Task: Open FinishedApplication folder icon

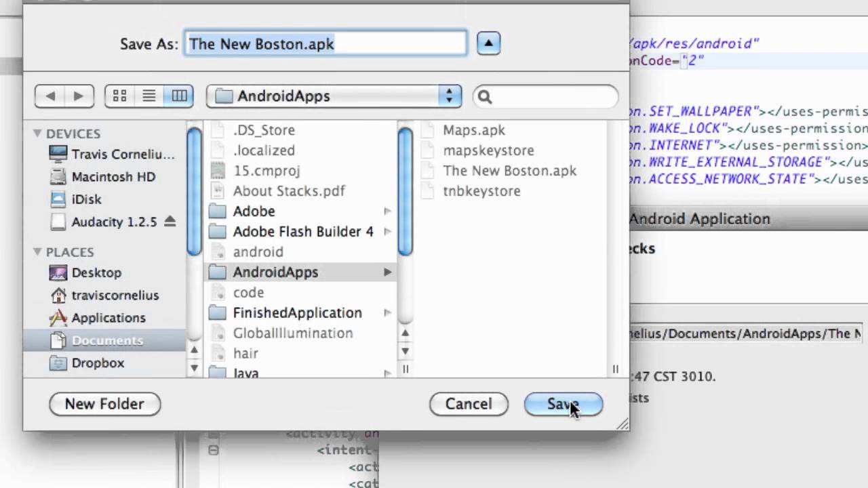Action: click(x=217, y=313)
